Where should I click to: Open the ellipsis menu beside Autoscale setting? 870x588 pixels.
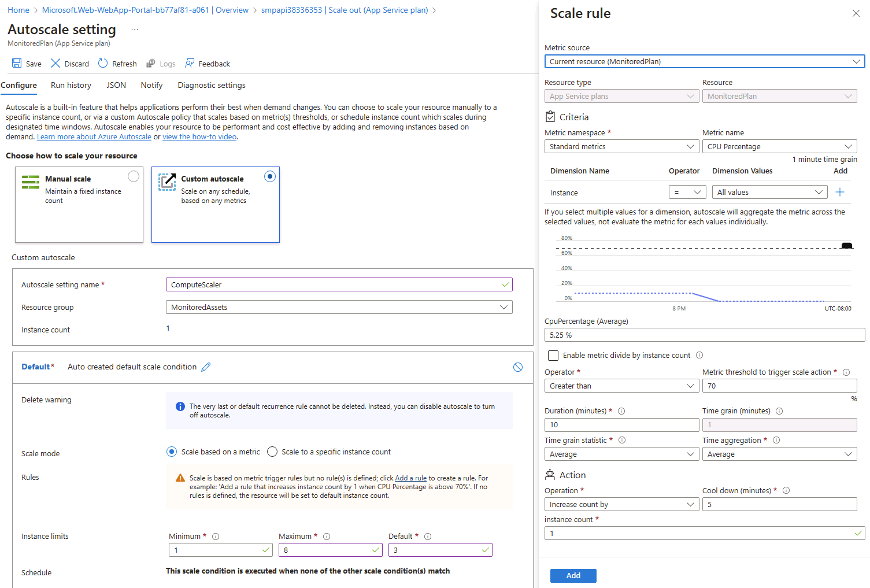click(135, 29)
